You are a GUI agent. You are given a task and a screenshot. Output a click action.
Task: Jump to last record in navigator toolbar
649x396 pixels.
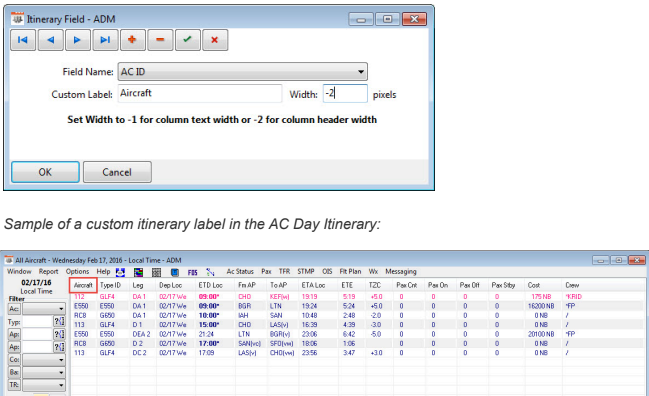(x=105, y=40)
